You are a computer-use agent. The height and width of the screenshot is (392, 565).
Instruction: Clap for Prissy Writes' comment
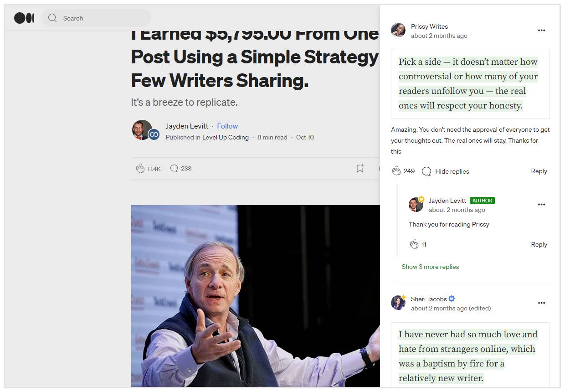coord(396,171)
